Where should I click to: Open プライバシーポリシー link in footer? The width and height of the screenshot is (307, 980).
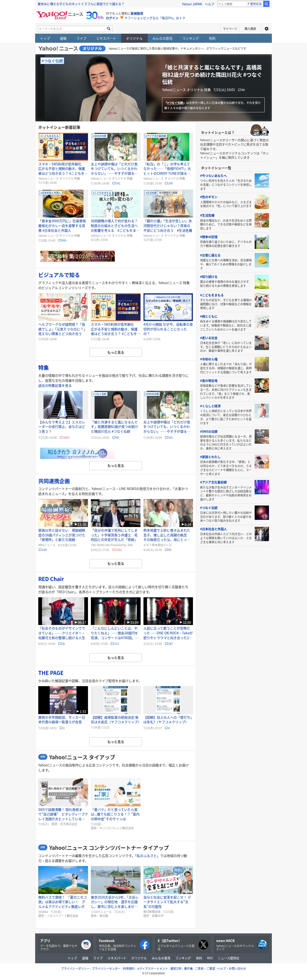76,968
